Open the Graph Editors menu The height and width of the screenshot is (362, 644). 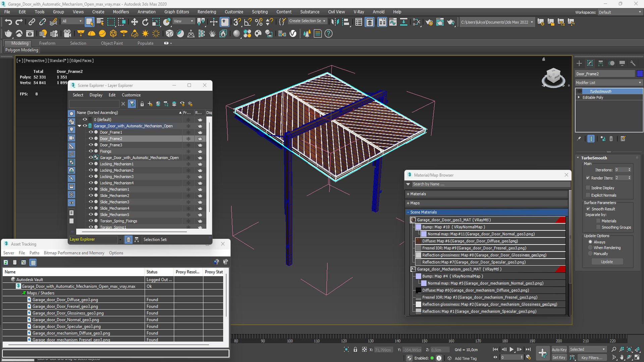click(177, 12)
